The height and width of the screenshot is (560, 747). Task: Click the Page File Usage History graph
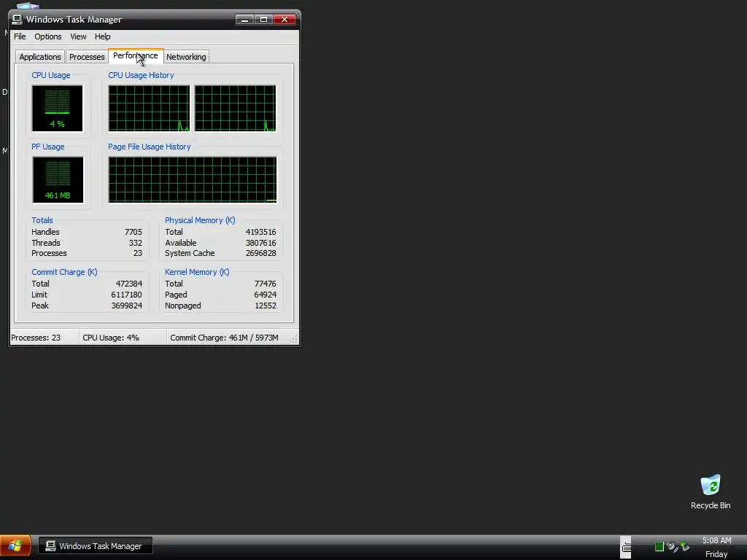193,179
